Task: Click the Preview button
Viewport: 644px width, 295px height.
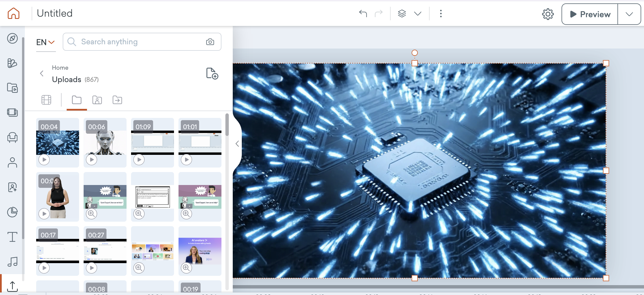Action: tap(590, 14)
